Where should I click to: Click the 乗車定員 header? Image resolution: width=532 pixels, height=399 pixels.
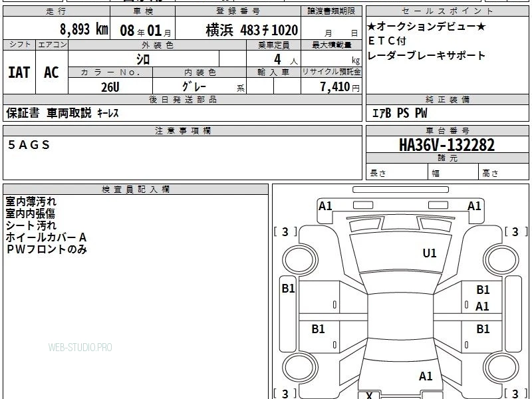click(273, 45)
